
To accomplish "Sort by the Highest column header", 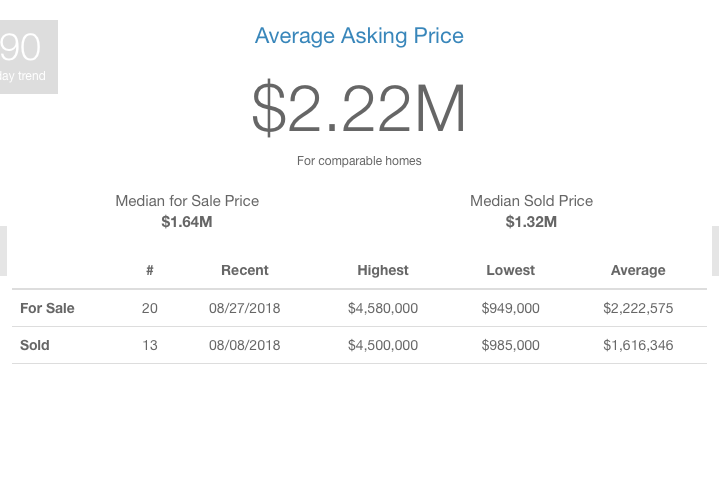I will click(x=383, y=270).
